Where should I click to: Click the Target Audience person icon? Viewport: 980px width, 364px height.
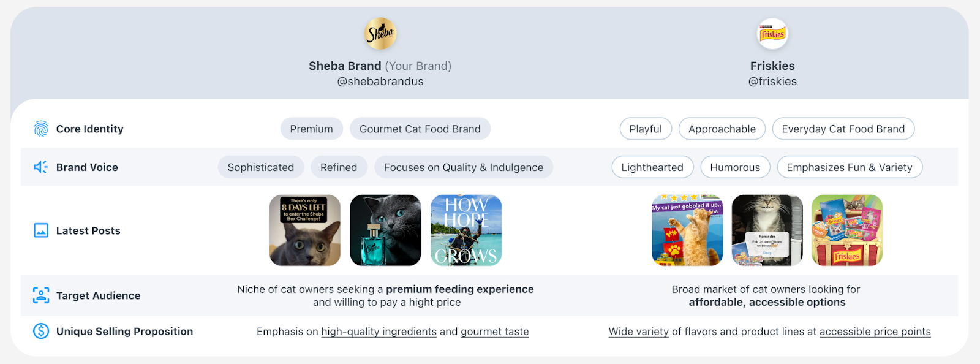tap(41, 295)
